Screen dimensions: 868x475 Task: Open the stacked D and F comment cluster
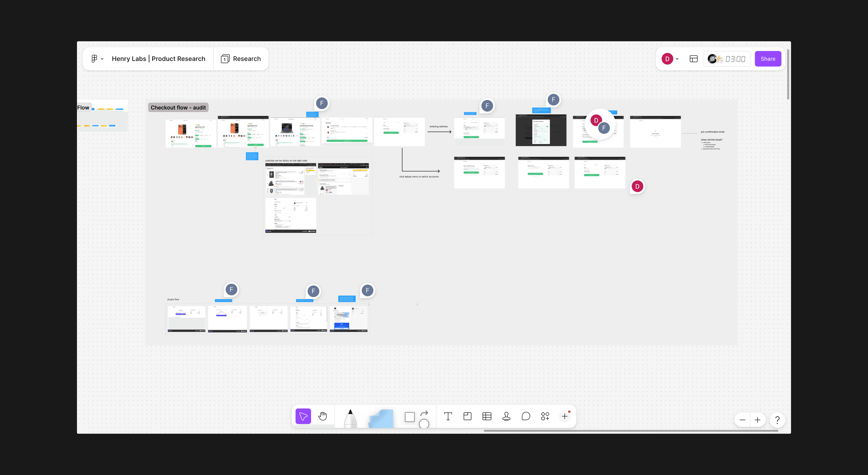(x=600, y=124)
